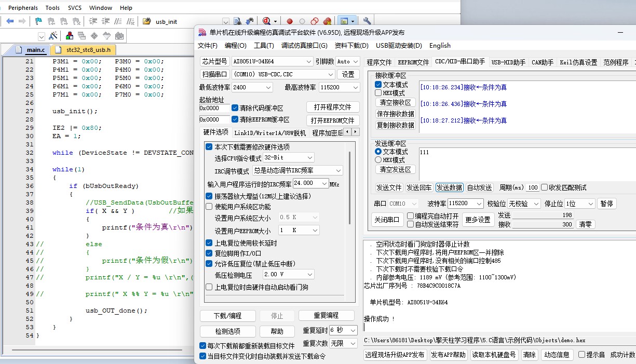Viewport: 636px width, 364px height.
Task: Click the 发送缓冲区 text field containing 111
Action: point(527,164)
